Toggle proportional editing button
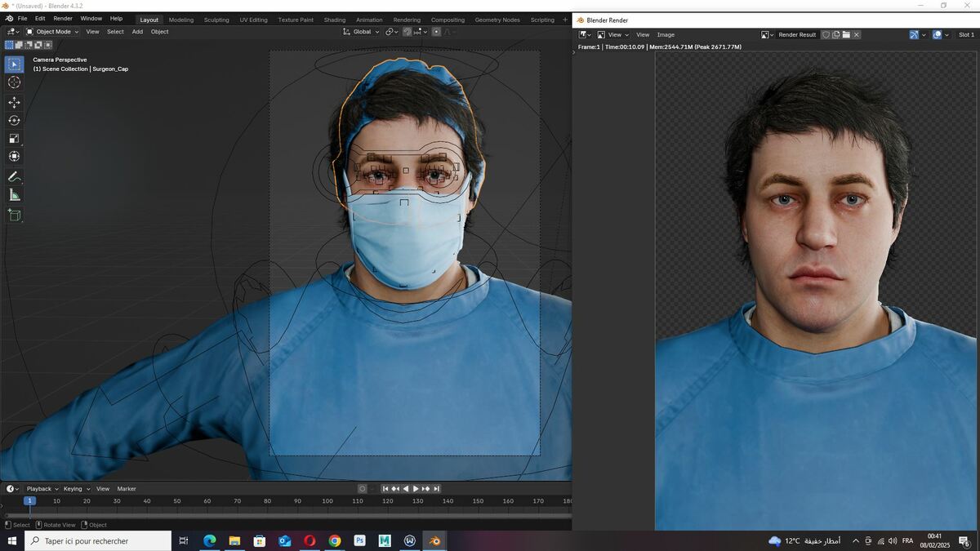The width and height of the screenshot is (980, 551). [x=436, y=32]
